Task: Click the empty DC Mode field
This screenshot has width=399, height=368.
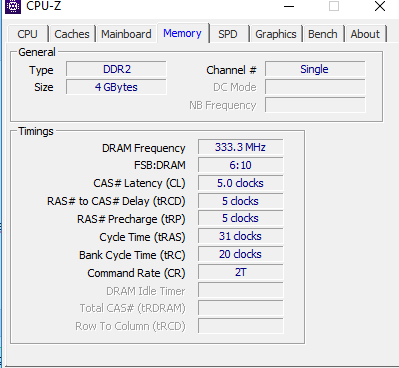Action: point(315,87)
